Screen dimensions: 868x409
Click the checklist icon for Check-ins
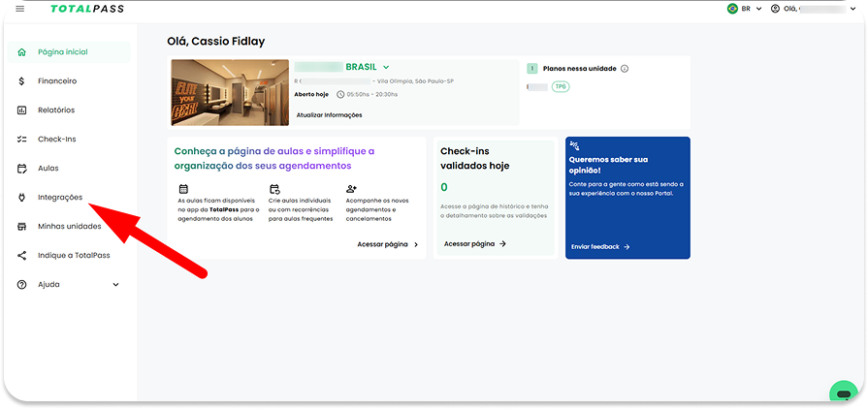tap(21, 140)
